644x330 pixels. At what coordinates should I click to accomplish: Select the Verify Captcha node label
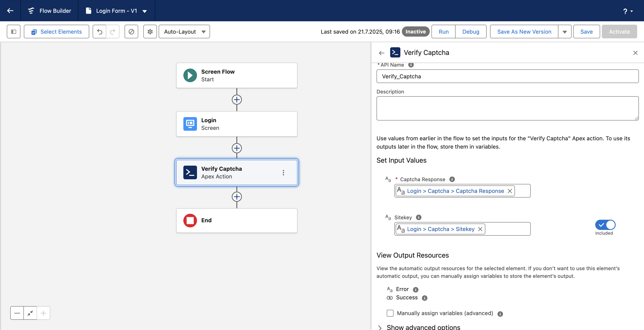(221, 169)
